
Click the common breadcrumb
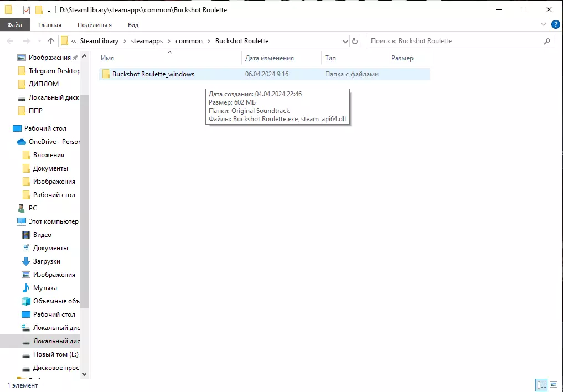[189, 41]
